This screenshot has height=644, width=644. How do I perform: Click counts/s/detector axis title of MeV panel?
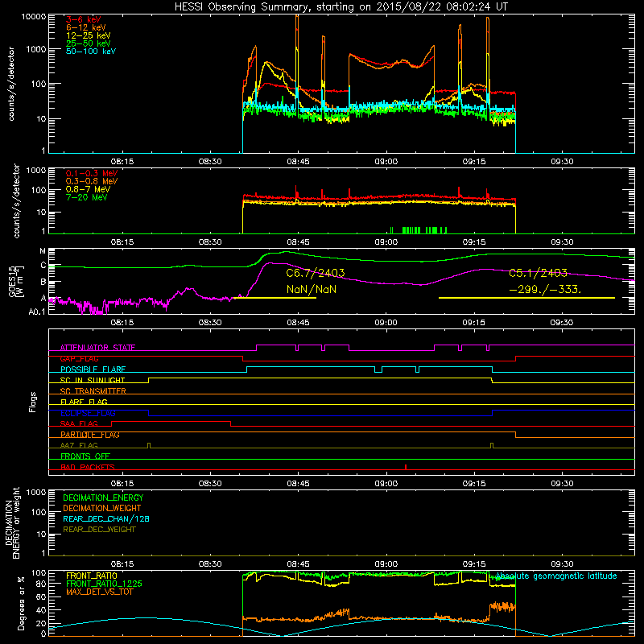tap(17, 200)
